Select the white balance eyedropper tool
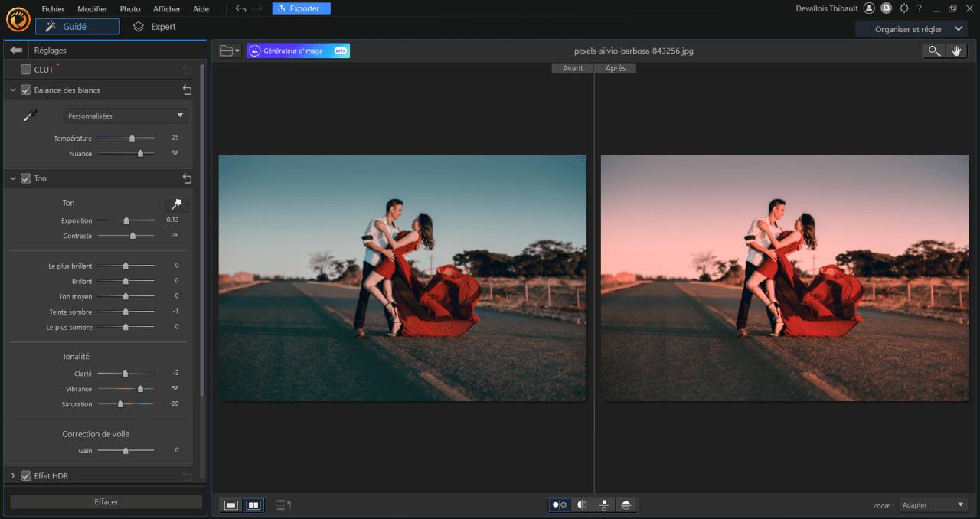The width and height of the screenshot is (980, 519). [30, 115]
